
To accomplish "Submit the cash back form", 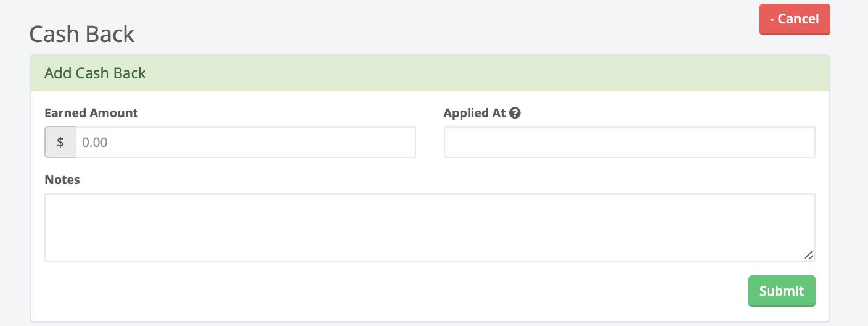I will click(x=781, y=291).
